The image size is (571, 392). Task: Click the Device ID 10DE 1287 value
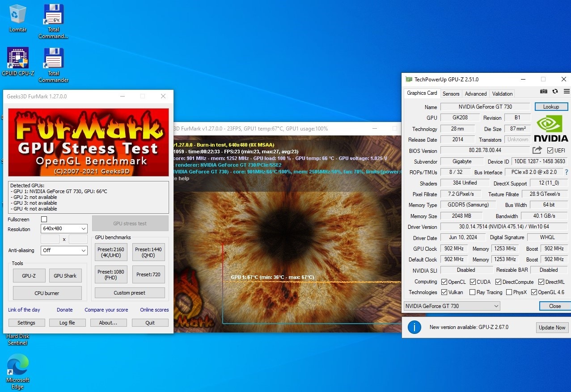pos(540,161)
